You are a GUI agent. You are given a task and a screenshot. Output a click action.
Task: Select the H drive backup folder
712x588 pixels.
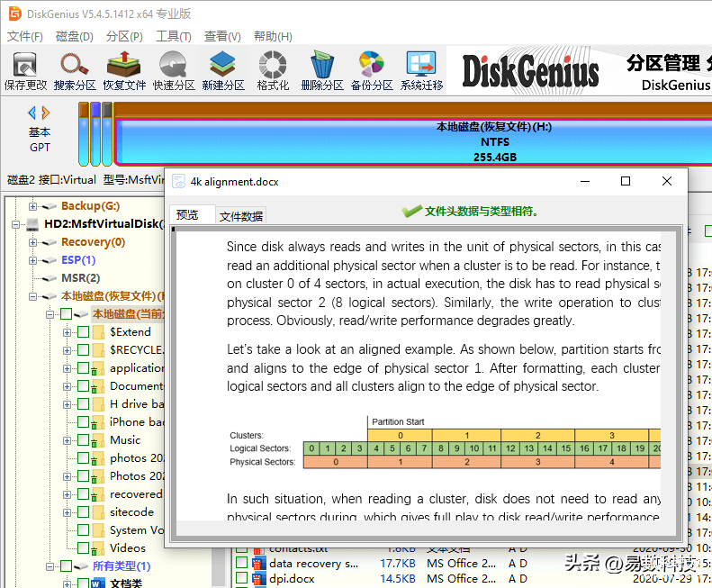point(136,404)
